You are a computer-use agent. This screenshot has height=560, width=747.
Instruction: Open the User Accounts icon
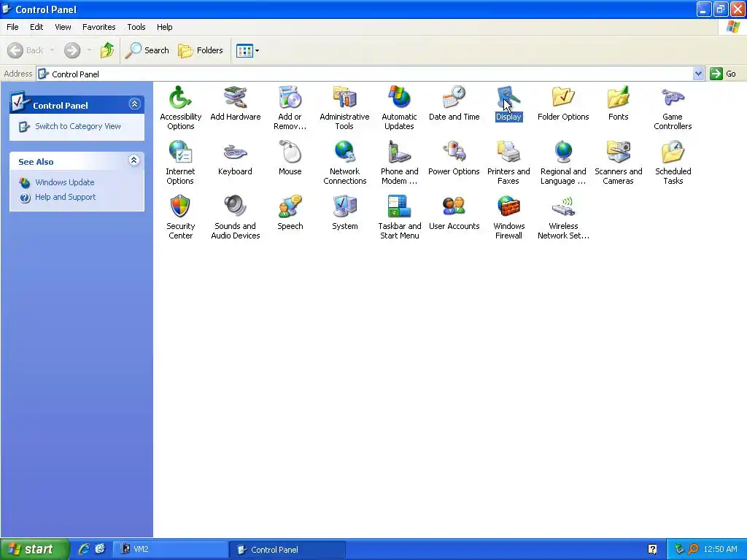tap(454, 212)
